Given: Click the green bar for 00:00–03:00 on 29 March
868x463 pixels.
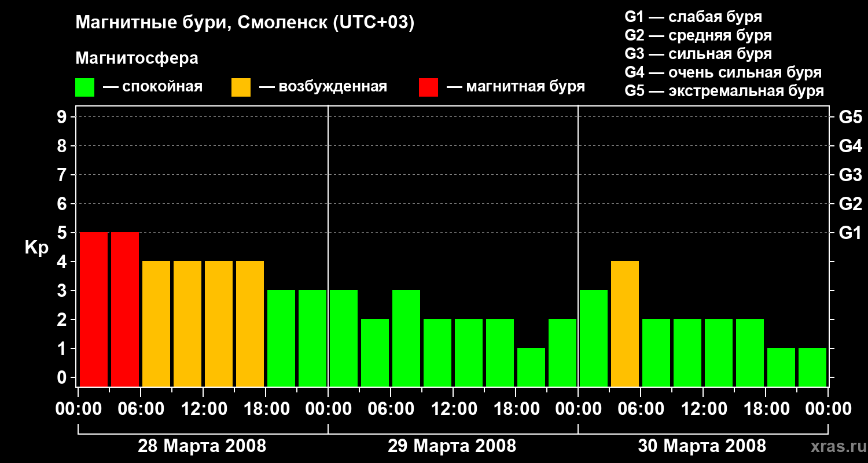Looking at the screenshot, I should coord(344,338).
